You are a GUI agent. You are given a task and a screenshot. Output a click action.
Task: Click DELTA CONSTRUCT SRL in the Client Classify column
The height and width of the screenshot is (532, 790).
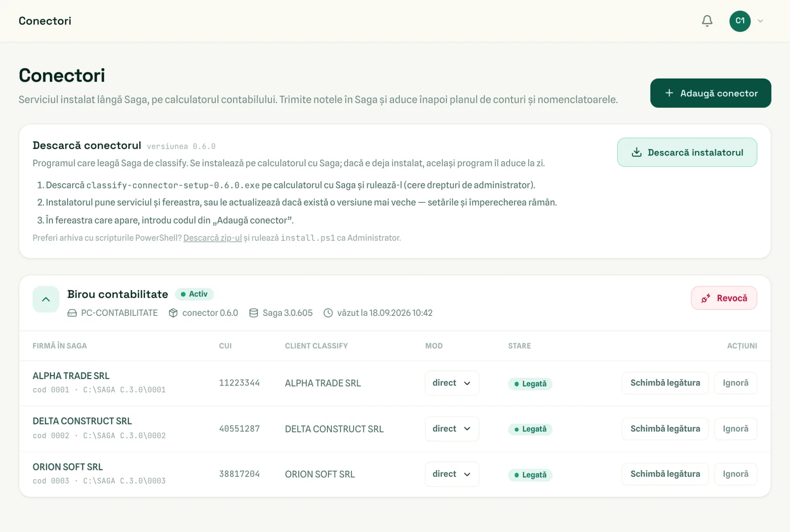(334, 429)
